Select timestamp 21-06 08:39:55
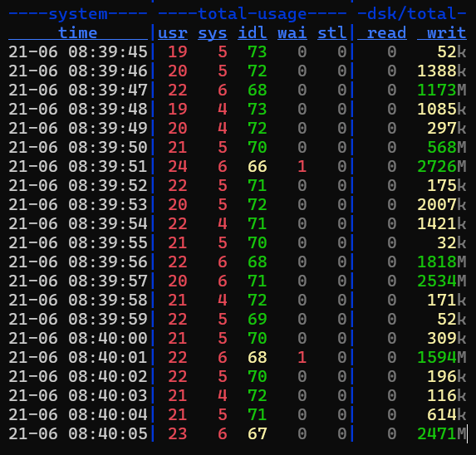 [78, 242]
